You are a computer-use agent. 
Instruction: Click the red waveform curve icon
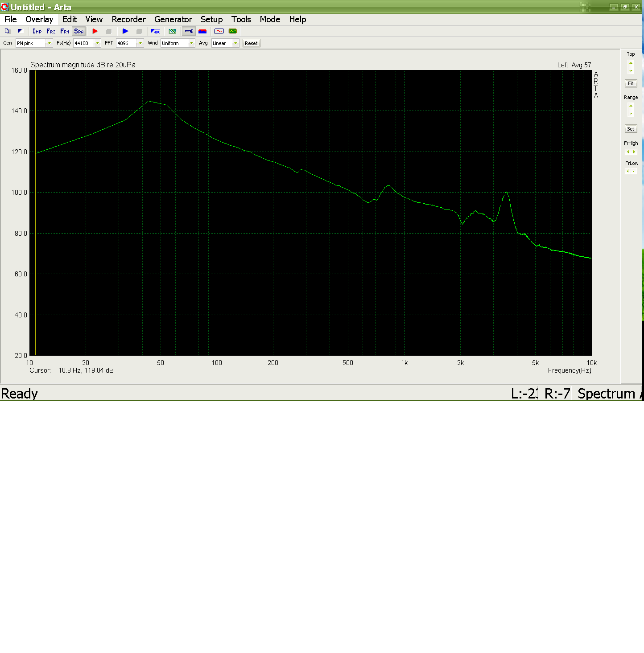pyautogui.click(x=219, y=31)
